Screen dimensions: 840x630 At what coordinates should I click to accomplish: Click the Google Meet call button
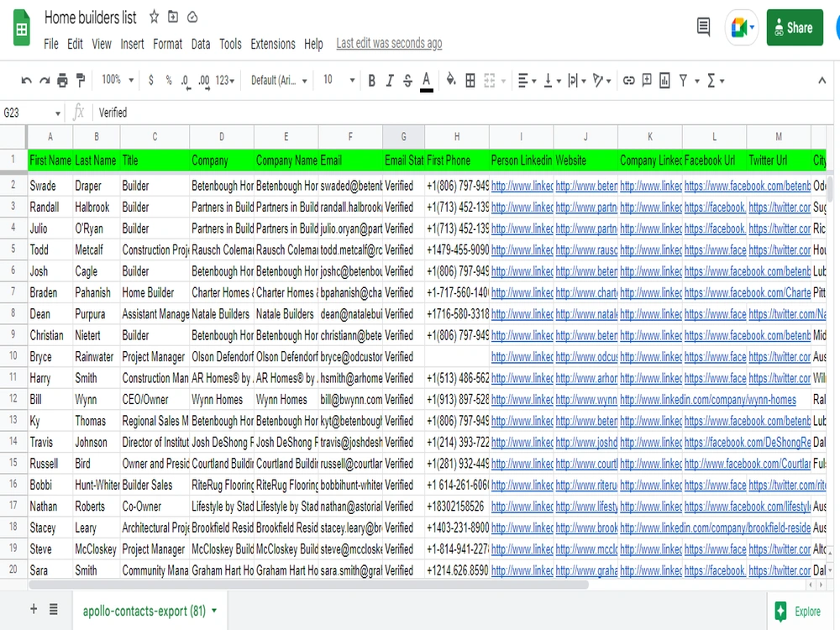point(743,28)
